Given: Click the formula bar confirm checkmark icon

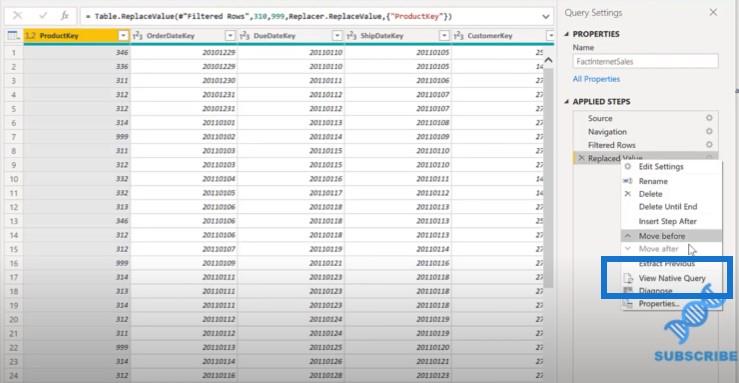Looking at the screenshot, I should [43, 16].
